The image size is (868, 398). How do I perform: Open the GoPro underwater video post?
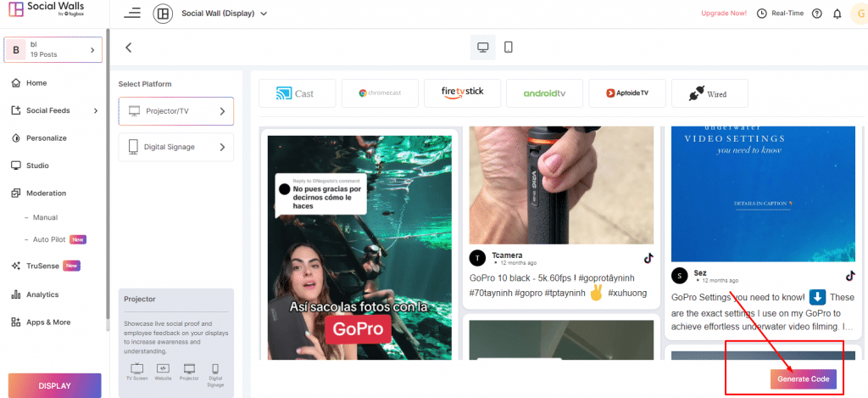tap(359, 248)
